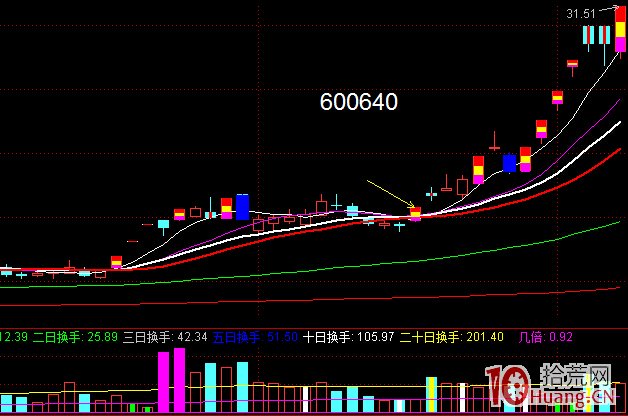Click the 31.51 high price label

(x=581, y=14)
